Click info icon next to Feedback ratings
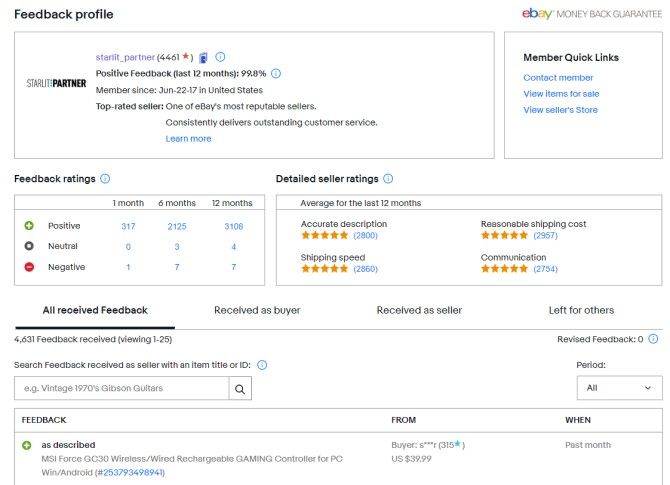Image resolution: width=670 pixels, height=485 pixels. click(105, 179)
